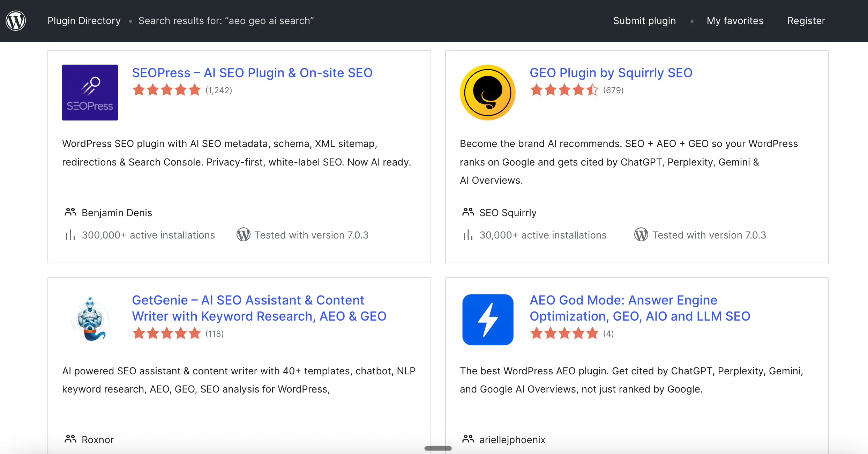The image size is (868, 454).
Task: Select author name Benjamin Denis
Action: [x=117, y=213]
